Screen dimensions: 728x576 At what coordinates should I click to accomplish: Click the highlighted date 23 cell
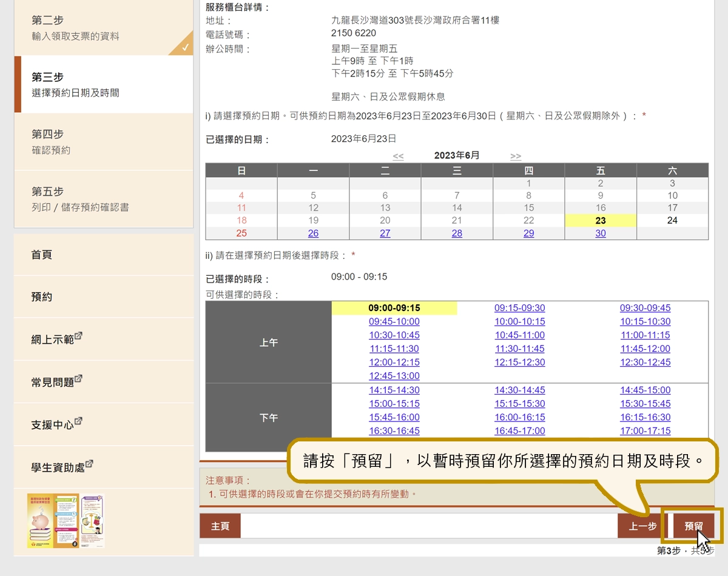(x=600, y=220)
